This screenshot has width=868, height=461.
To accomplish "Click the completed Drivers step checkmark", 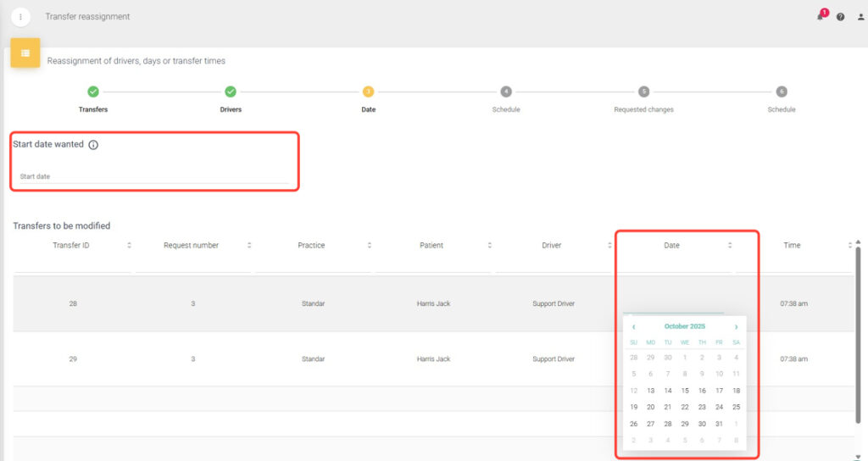I will tap(231, 92).
